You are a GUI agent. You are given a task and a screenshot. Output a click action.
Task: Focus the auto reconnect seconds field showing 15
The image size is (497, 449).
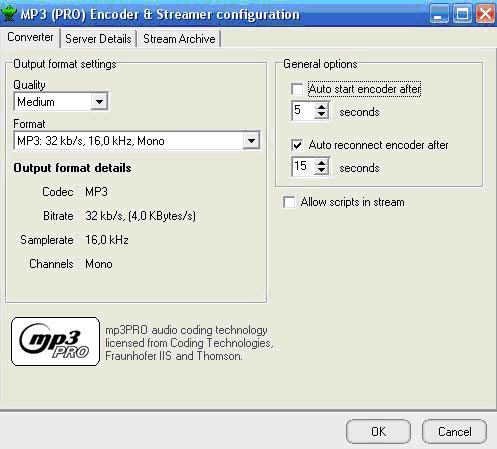pos(303,166)
